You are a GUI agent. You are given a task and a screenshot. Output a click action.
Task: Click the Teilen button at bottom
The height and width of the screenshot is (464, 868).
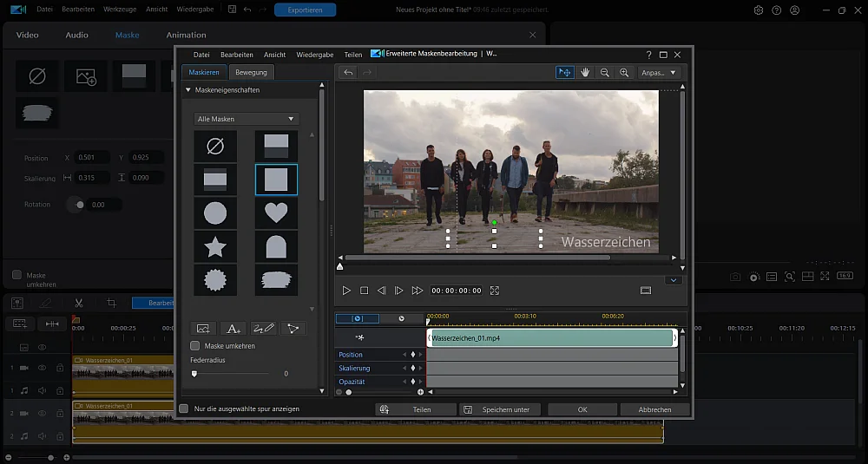tap(415, 409)
